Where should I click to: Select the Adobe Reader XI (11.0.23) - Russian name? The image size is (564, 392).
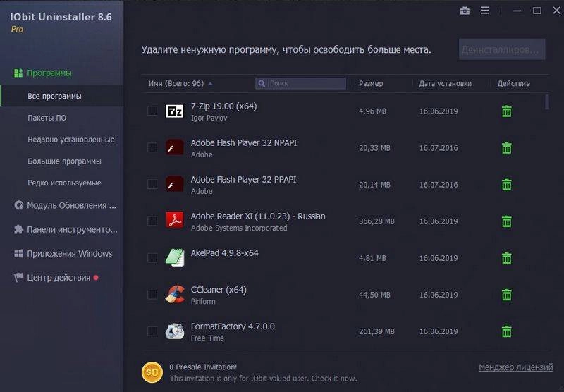258,216
